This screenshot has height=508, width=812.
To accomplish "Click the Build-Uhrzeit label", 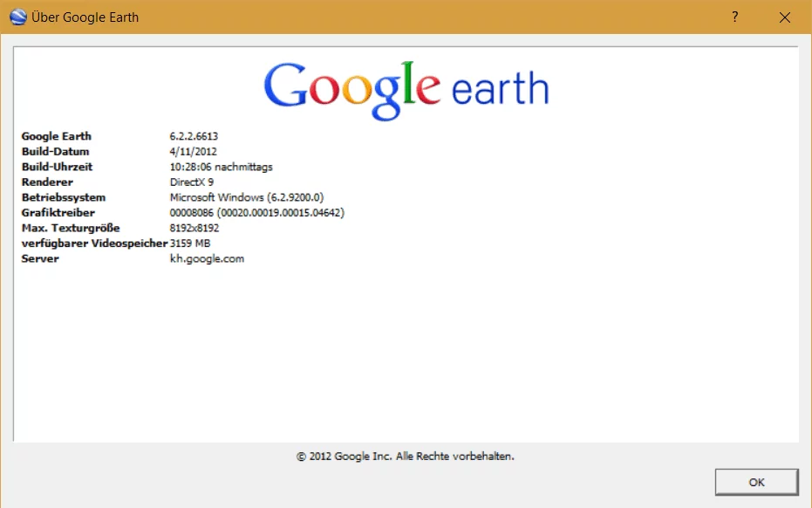I will click(x=57, y=167).
